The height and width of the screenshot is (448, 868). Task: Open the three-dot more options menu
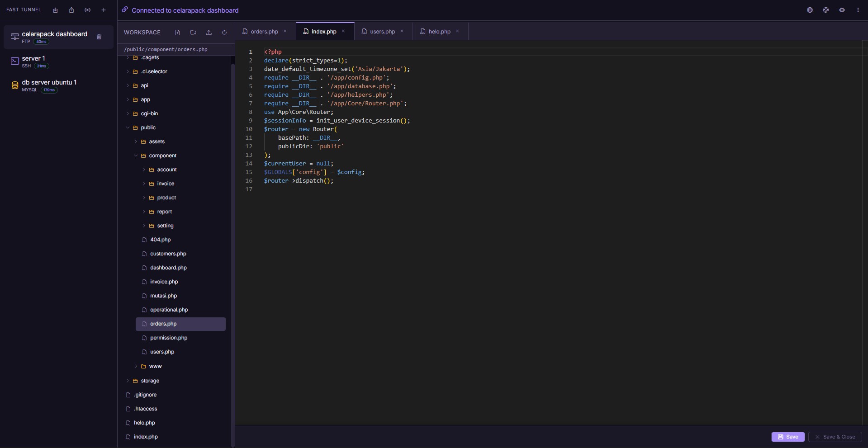point(858,10)
